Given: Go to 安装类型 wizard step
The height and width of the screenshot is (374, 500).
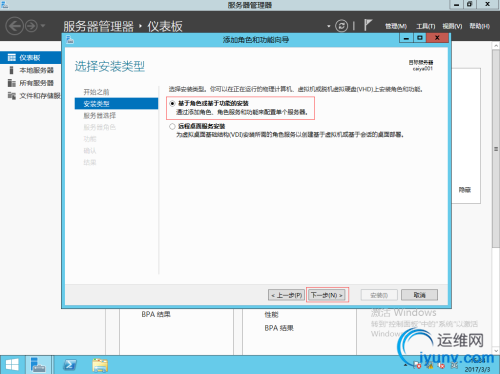Looking at the screenshot, I should point(116,104).
